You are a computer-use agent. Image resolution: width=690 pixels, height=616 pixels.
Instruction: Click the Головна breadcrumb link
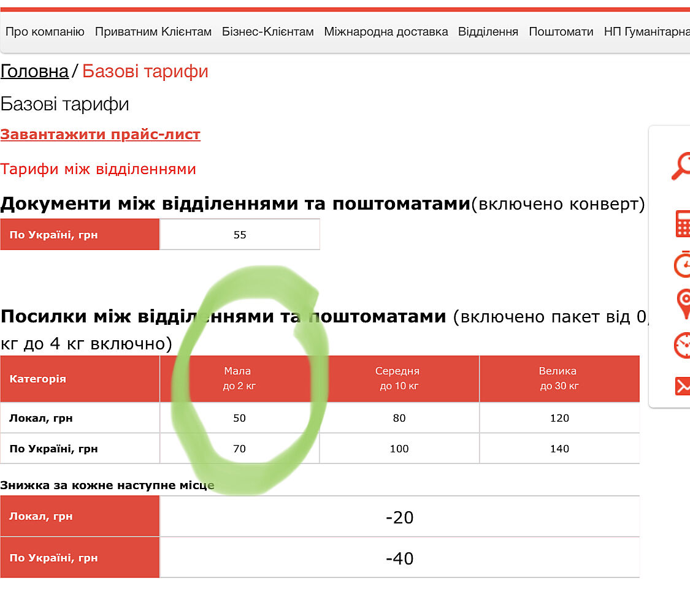(34, 72)
